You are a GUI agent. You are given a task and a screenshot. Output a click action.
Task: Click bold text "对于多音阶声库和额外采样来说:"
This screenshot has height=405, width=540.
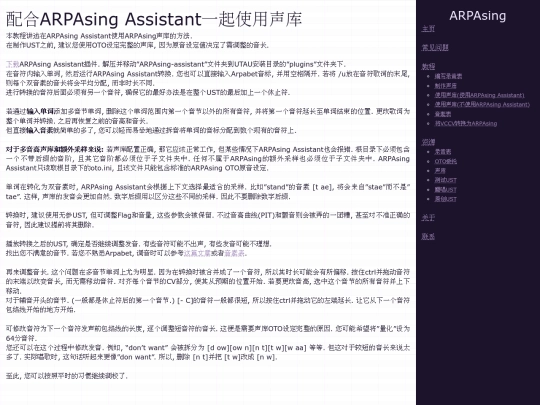click(x=54, y=149)
